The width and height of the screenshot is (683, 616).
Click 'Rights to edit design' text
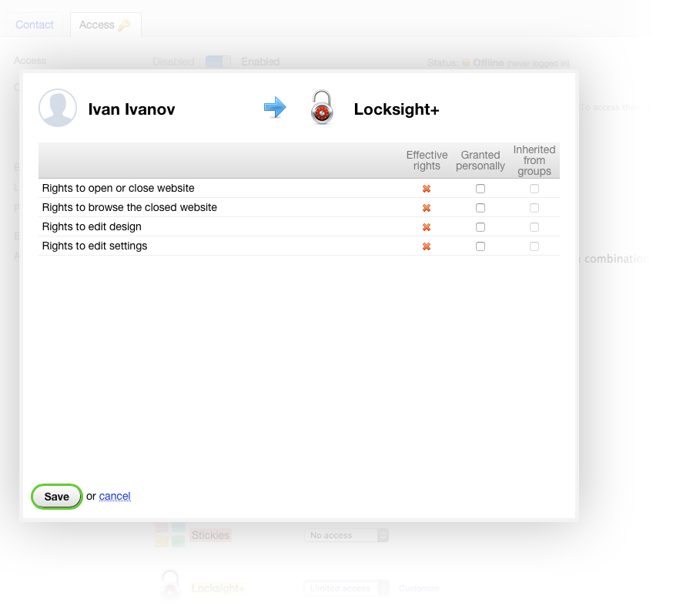pyautogui.click(x=92, y=226)
